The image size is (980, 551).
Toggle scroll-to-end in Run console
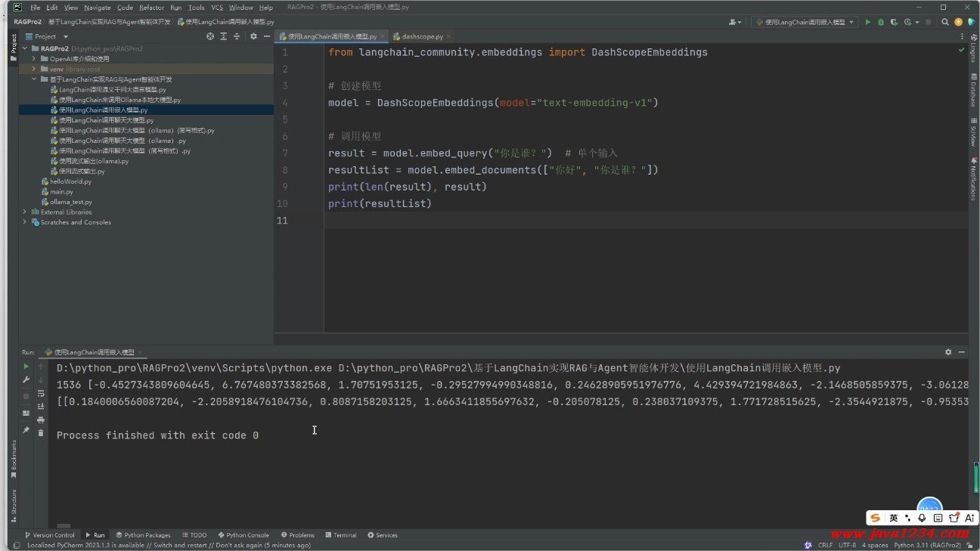(41, 407)
